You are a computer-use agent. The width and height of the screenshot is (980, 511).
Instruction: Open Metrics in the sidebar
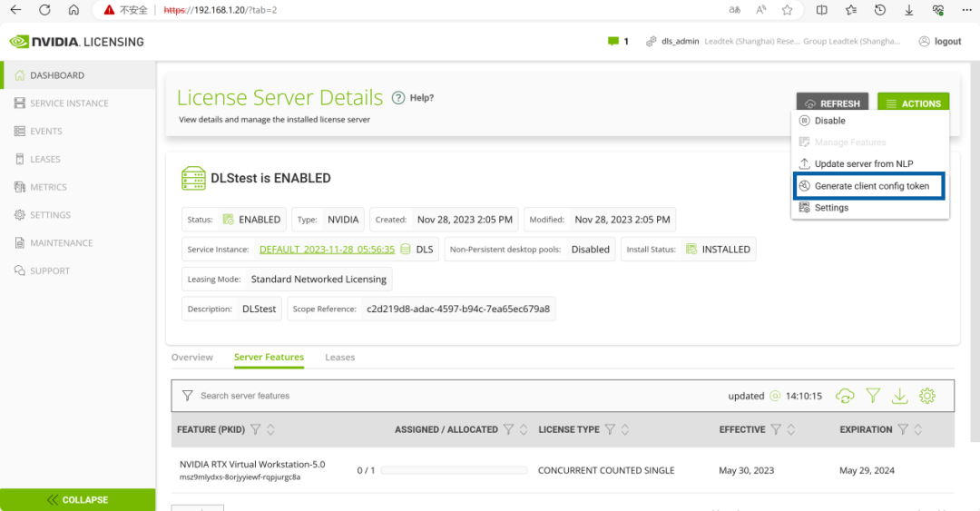pyautogui.click(x=77, y=187)
